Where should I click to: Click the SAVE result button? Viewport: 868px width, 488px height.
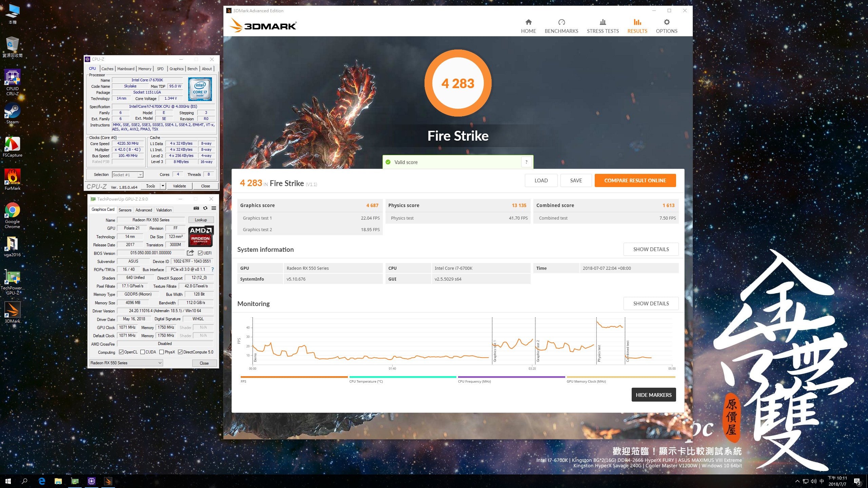point(576,181)
